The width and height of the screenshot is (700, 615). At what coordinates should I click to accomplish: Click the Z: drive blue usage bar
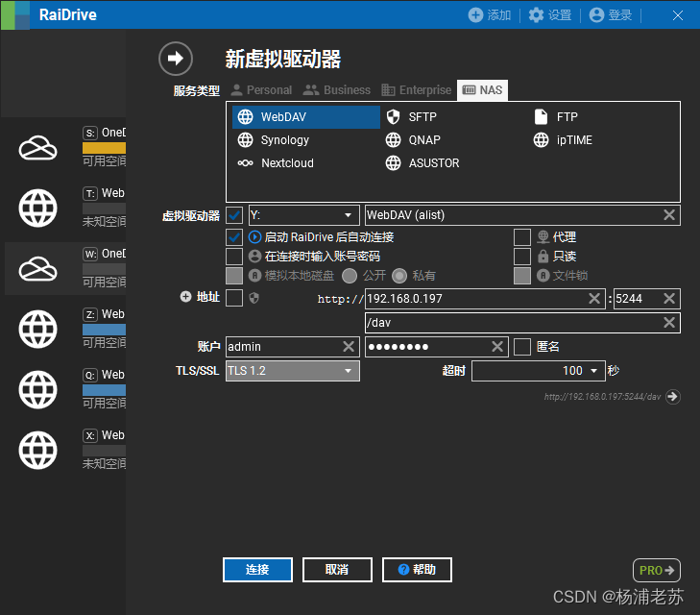point(104,330)
